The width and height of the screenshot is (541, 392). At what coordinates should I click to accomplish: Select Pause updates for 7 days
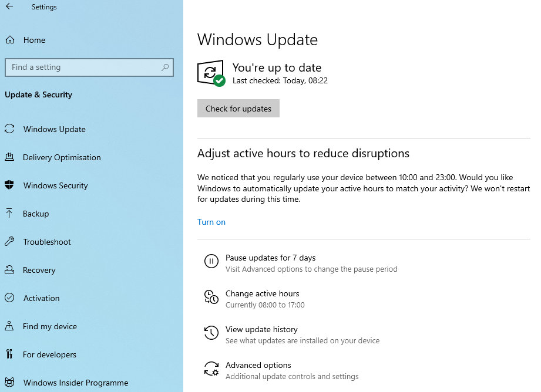click(x=270, y=258)
